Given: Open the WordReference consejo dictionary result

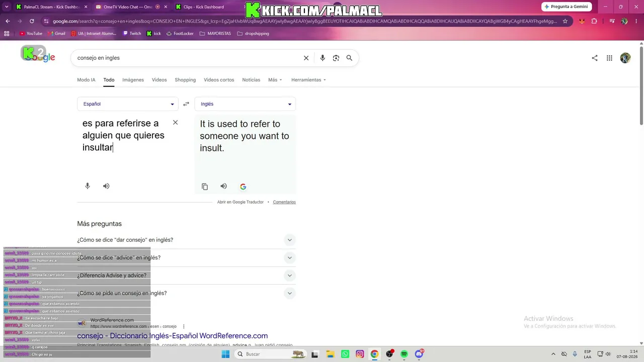Looking at the screenshot, I should 172,336.
